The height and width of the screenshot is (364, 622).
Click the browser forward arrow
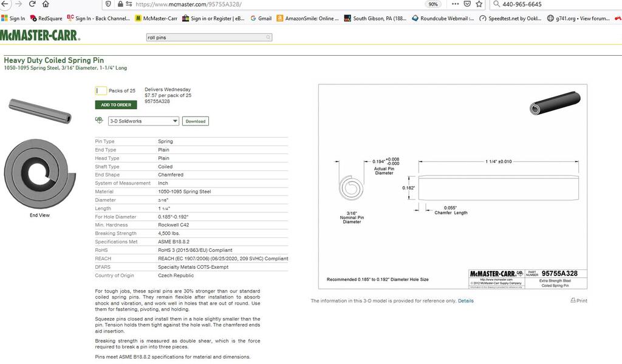click(x=18, y=4)
